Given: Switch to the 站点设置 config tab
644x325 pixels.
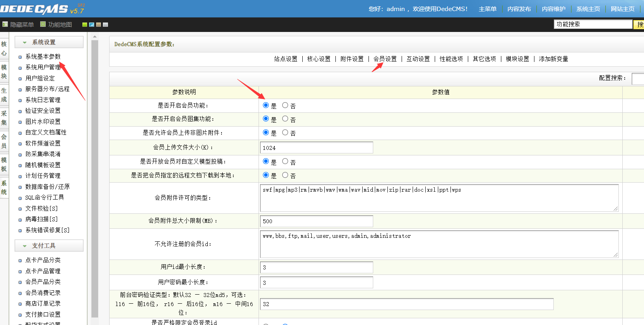Looking at the screenshot, I should click(x=286, y=59).
